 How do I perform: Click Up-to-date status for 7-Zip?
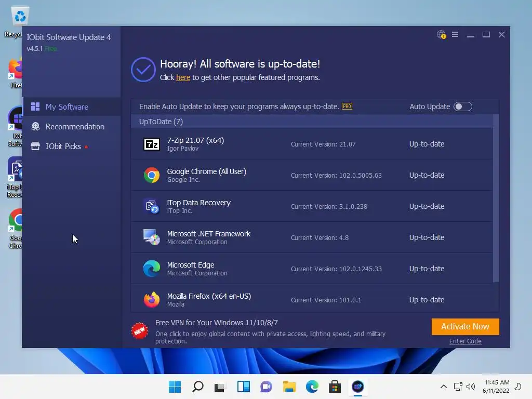pyautogui.click(x=427, y=144)
